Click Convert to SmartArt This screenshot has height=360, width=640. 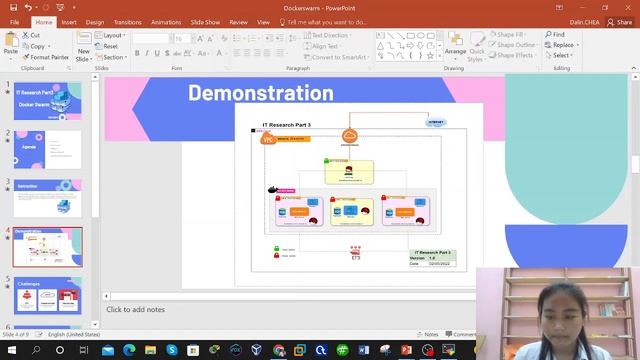[x=336, y=57]
